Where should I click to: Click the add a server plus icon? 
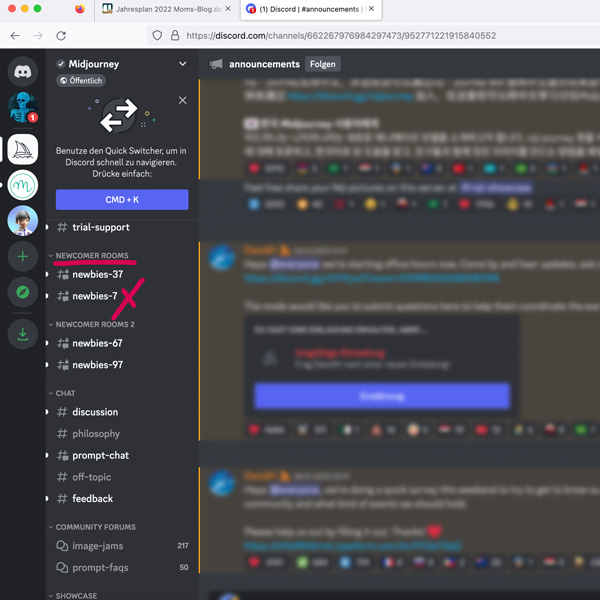coord(23,256)
